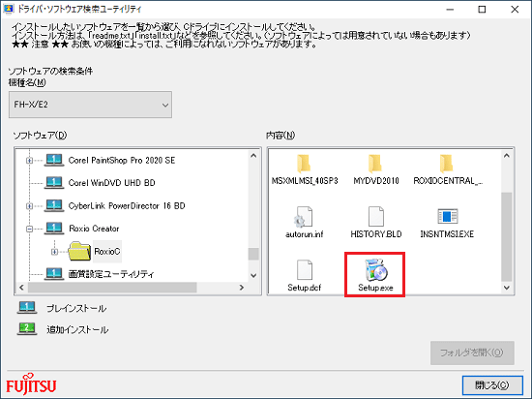Click the Corel WinDVD UHD BD laptop icon

pos(54,182)
